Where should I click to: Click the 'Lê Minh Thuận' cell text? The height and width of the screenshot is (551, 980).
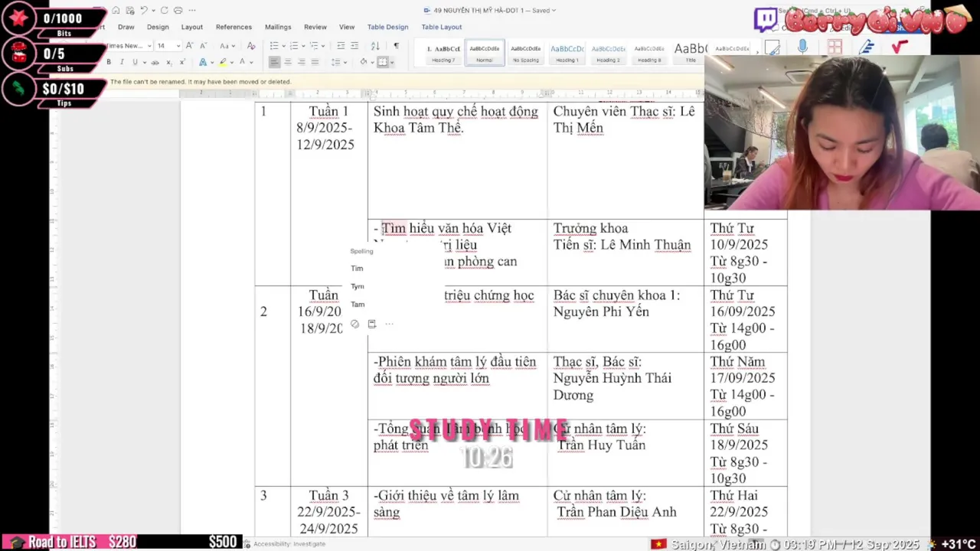click(x=645, y=245)
